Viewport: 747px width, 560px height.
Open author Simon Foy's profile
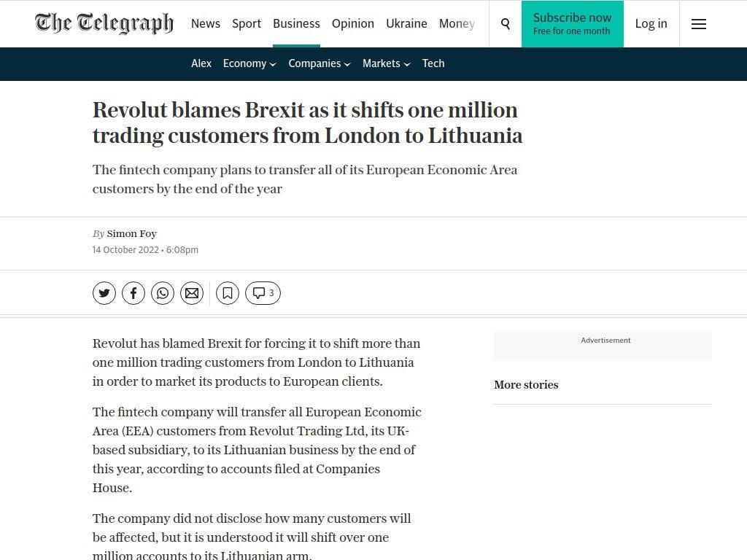point(131,233)
